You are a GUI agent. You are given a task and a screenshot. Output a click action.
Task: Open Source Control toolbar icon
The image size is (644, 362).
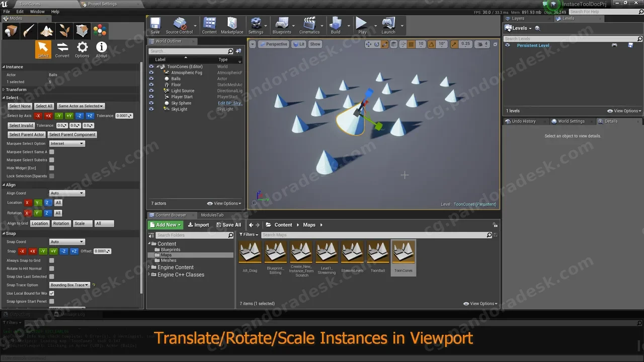pyautogui.click(x=179, y=26)
